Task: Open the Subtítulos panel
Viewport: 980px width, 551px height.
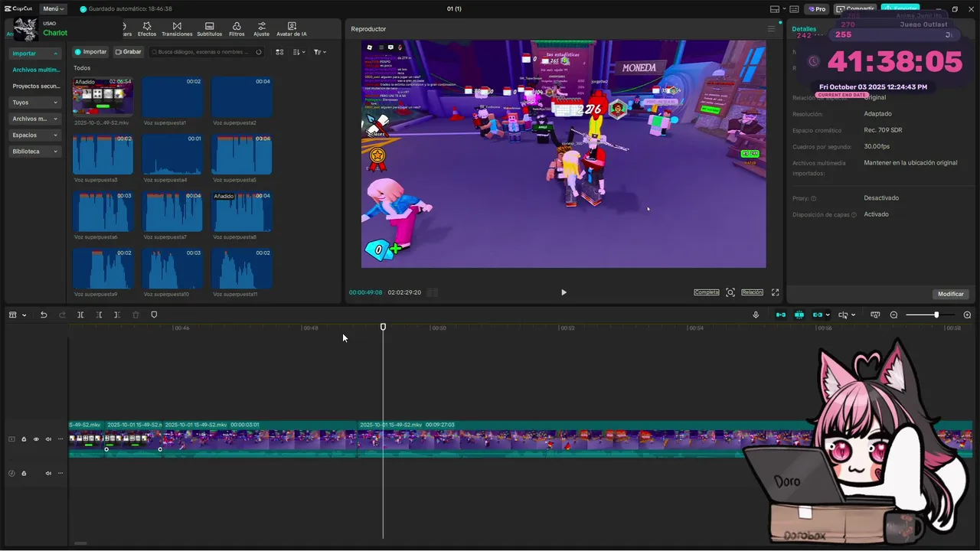Action: pos(209,29)
